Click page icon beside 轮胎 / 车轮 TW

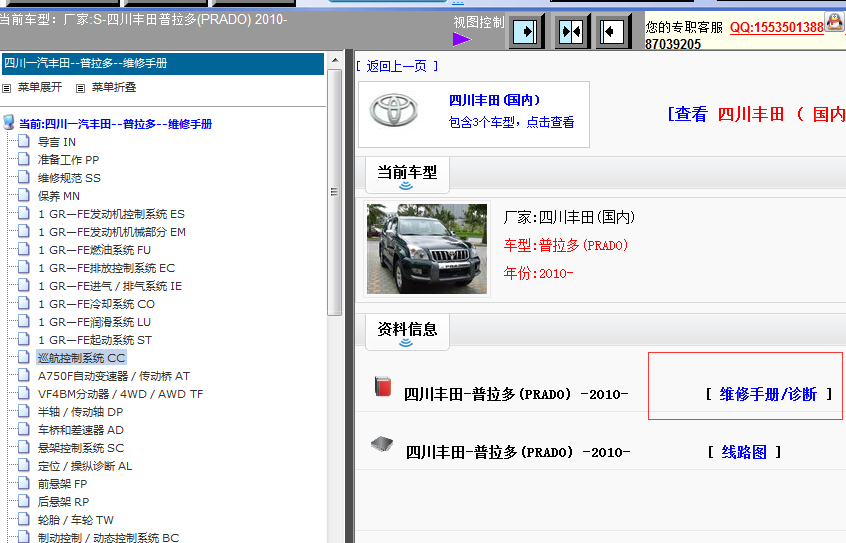coord(23,519)
